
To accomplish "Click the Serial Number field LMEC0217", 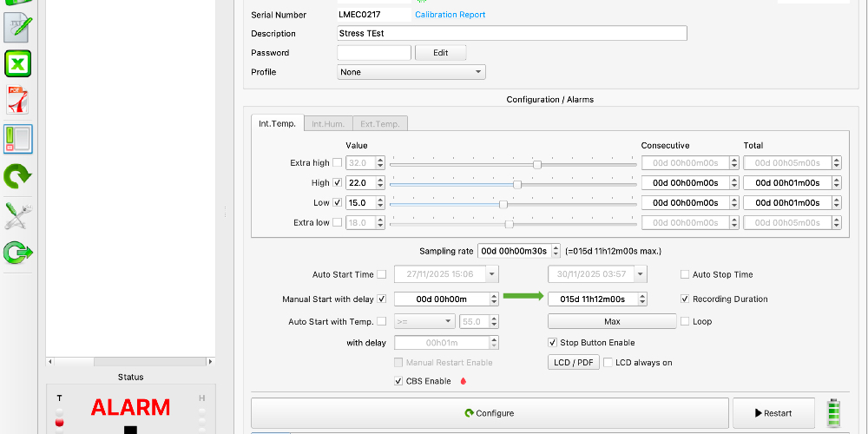I will pyautogui.click(x=374, y=15).
